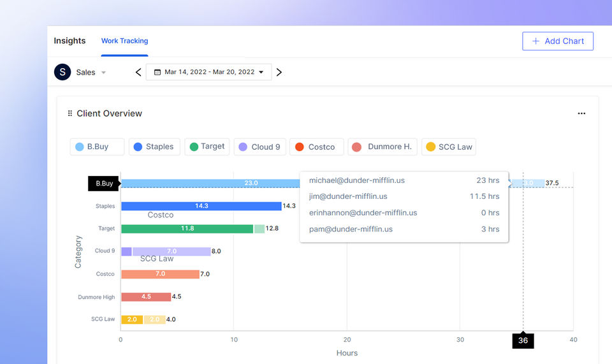612x364 pixels.
Task: Toggle the Cloud 9 legend series
Action: (260, 147)
